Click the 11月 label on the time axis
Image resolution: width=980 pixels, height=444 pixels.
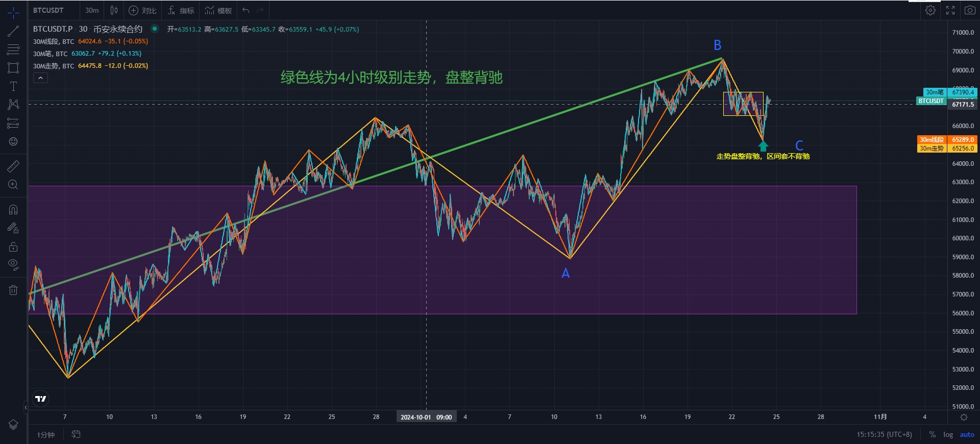(880, 417)
